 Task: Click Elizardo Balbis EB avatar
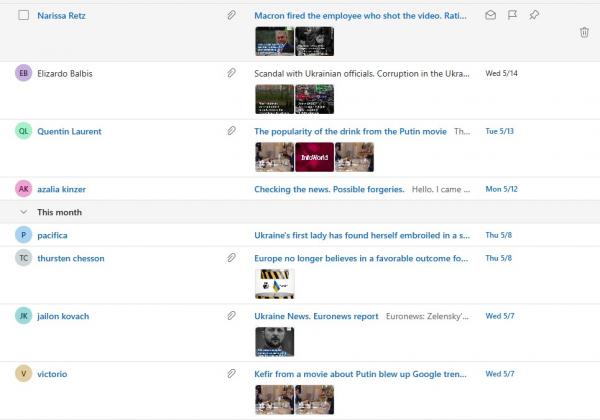point(23,74)
